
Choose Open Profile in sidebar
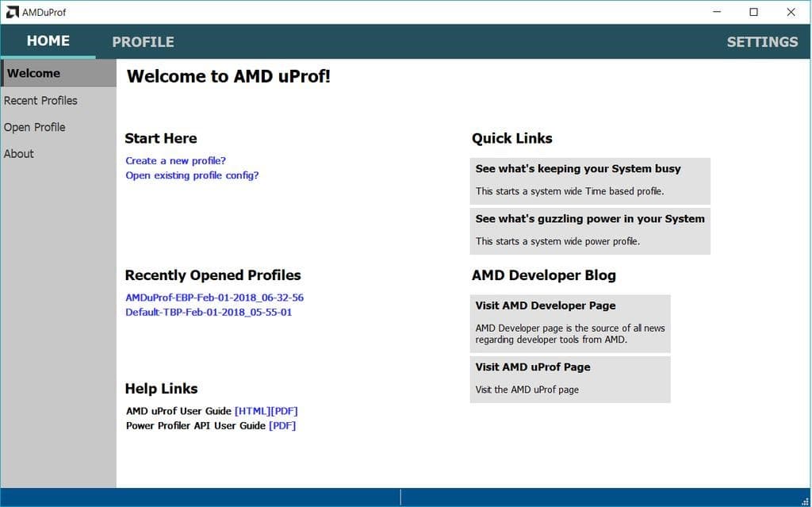tap(59, 127)
